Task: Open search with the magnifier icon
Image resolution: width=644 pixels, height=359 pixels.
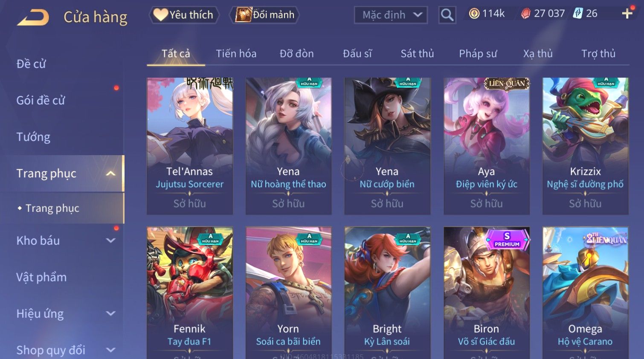Action: [447, 15]
